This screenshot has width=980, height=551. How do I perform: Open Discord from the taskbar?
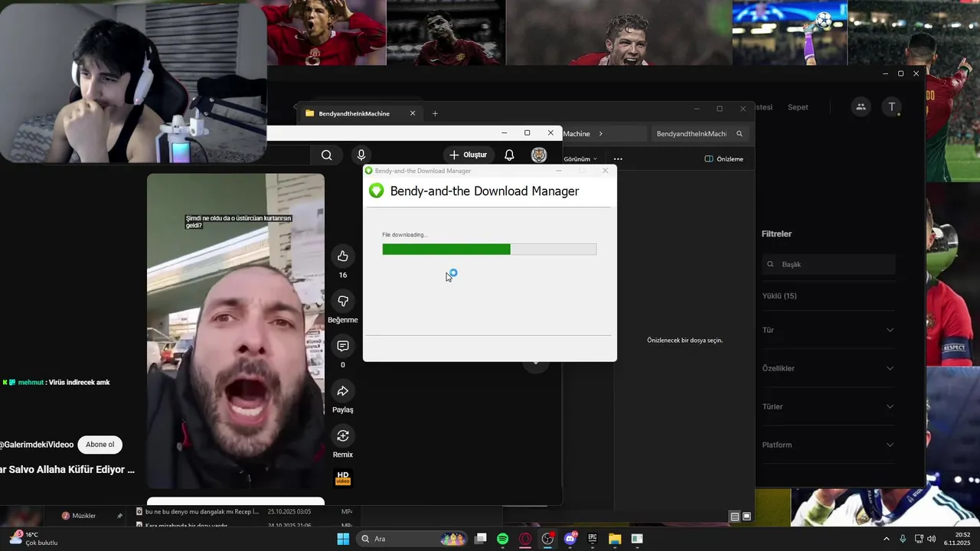[570, 539]
